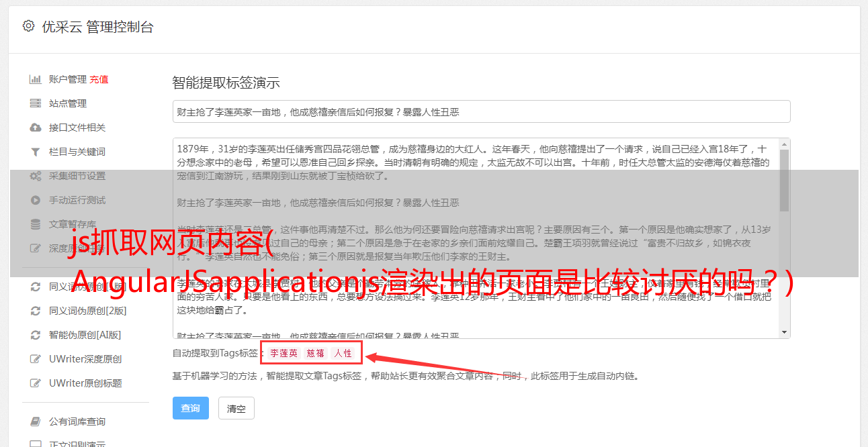The height and width of the screenshot is (447, 868).
Task: Open the 正文识别演示 sidebar entry
Action: click(77, 444)
